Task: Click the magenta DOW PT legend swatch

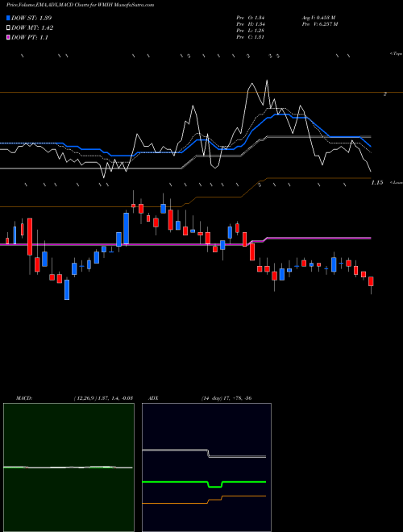Action: 8,38
